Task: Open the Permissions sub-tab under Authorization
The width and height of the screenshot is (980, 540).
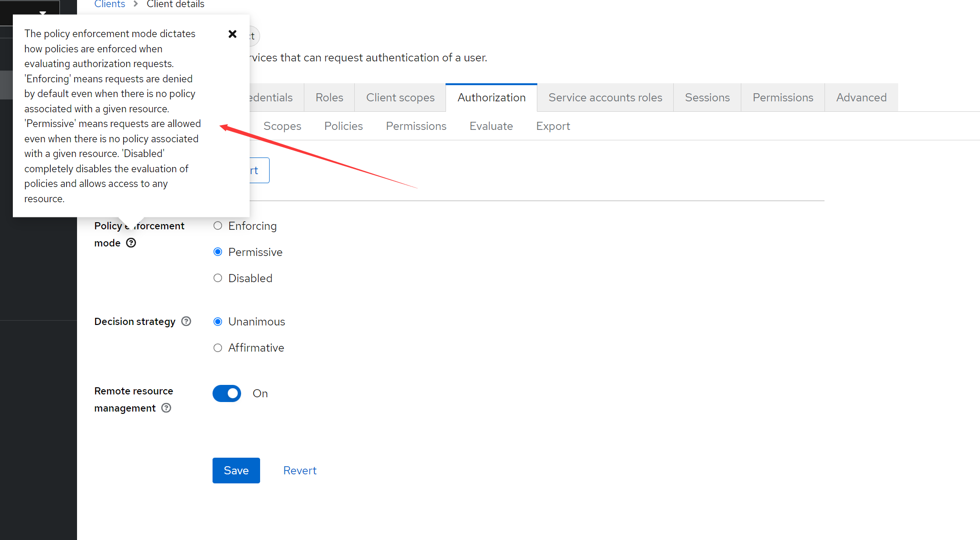Action: tap(416, 126)
